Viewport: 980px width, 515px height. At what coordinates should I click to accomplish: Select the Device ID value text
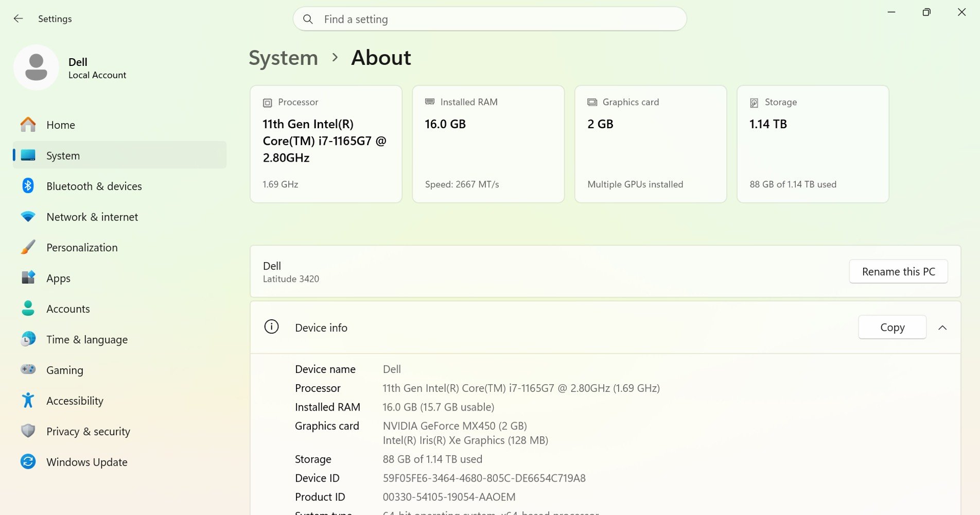click(484, 478)
